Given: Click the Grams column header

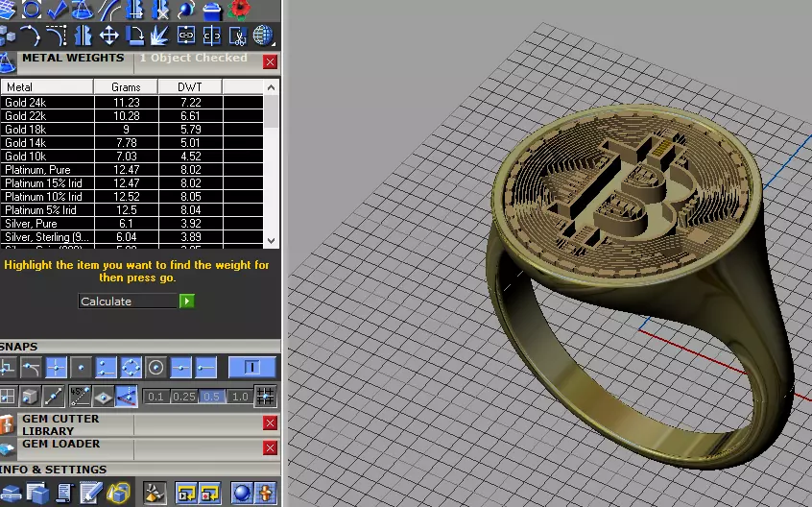Looking at the screenshot, I should pyautogui.click(x=126, y=87).
